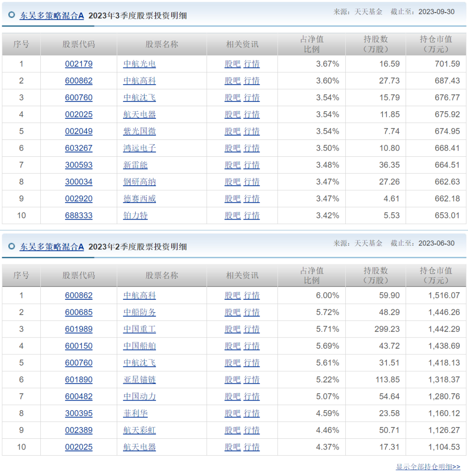Open stock name 中航光电

(140, 64)
